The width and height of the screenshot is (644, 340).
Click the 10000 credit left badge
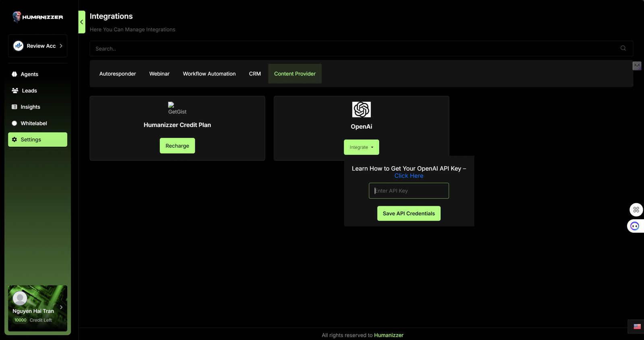[x=20, y=320]
